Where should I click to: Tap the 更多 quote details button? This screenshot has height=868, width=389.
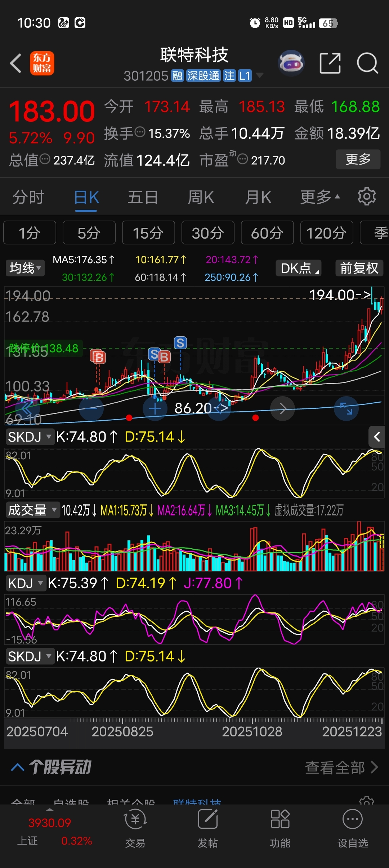tap(358, 159)
